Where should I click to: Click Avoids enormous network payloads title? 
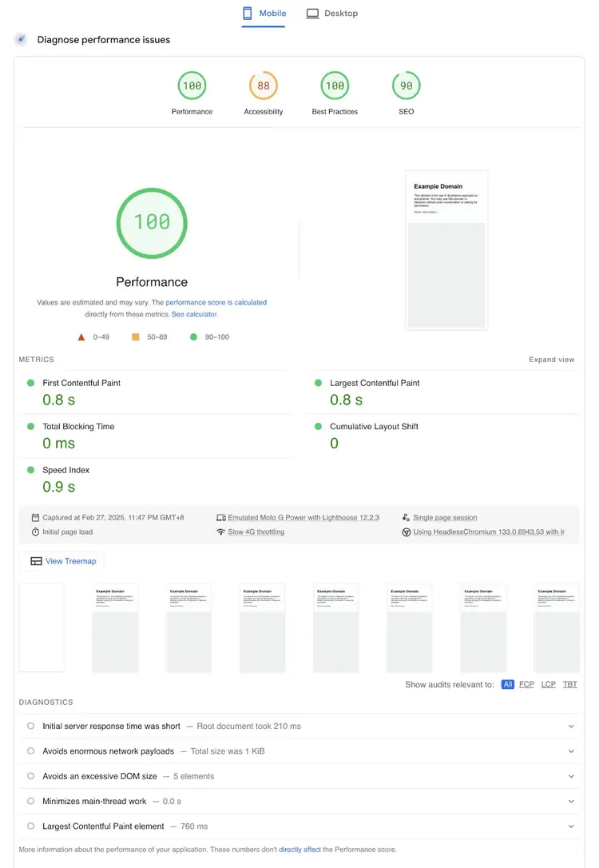[109, 751]
